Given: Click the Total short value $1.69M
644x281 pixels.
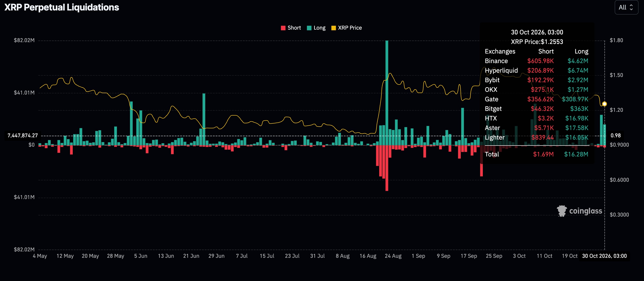Looking at the screenshot, I should [543, 154].
